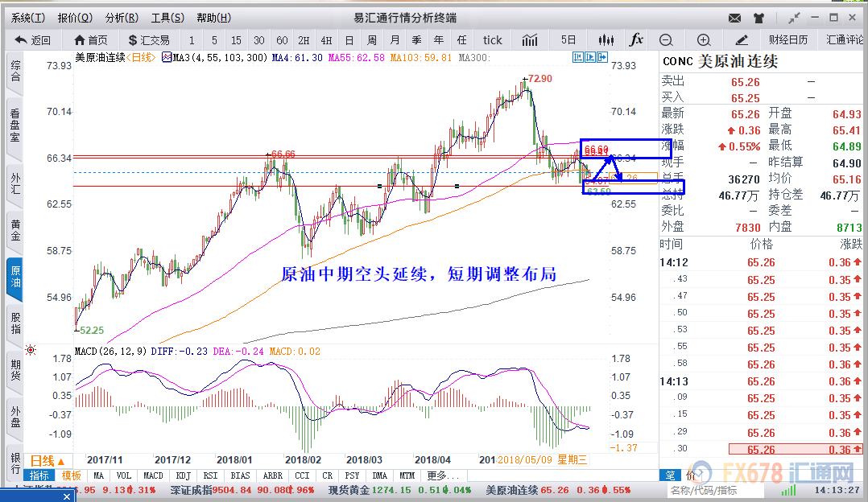Switch to daily 日 period

(x=349, y=40)
